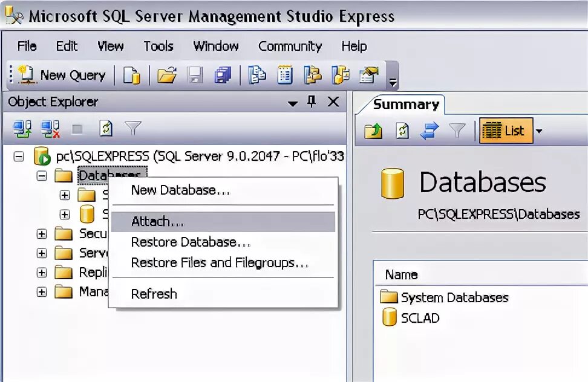Click the Registered Servers toolbar icon

click(x=257, y=75)
